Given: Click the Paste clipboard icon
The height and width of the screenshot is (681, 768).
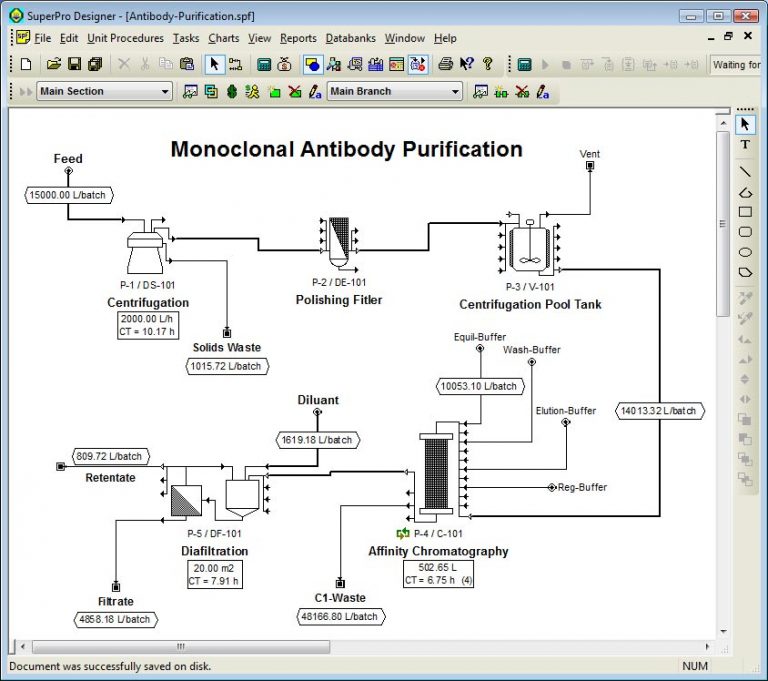Looking at the screenshot, I should coord(187,64).
